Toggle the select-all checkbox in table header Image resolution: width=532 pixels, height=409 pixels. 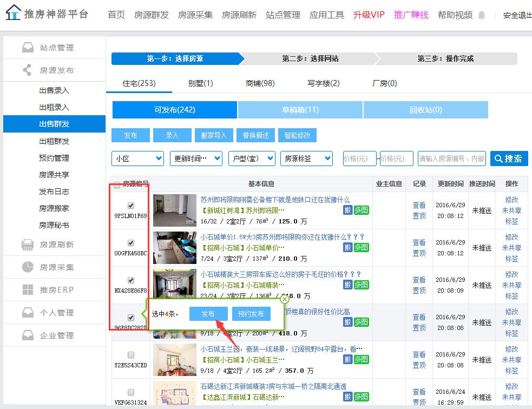click(117, 184)
